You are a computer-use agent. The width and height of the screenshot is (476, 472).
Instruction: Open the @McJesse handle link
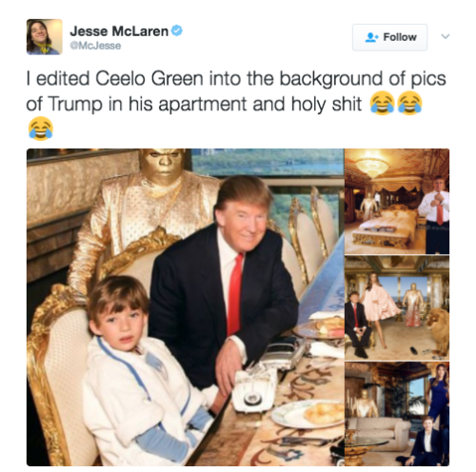(x=95, y=46)
